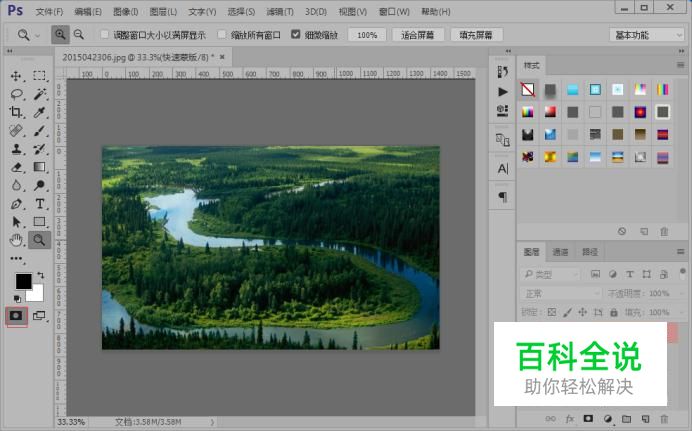Open the layer fill dropdown
The height and width of the screenshot is (431, 692).
point(679,312)
